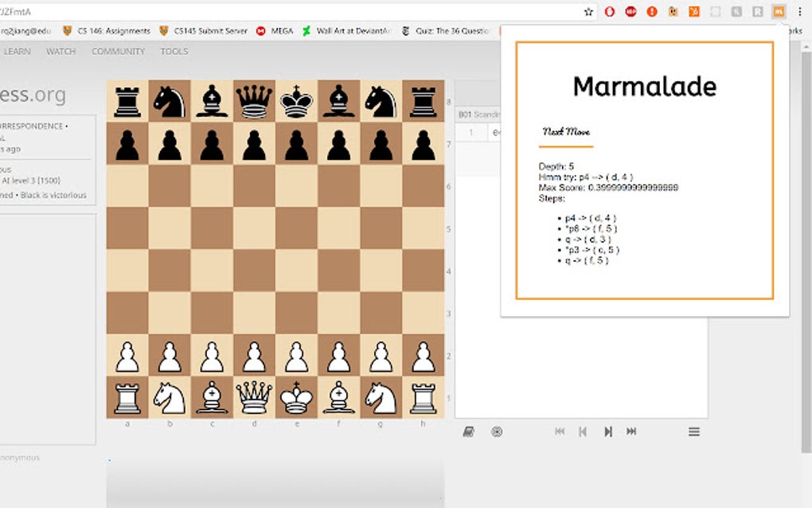
Task: Jump to the first move of the game
Action: (560, 431)
